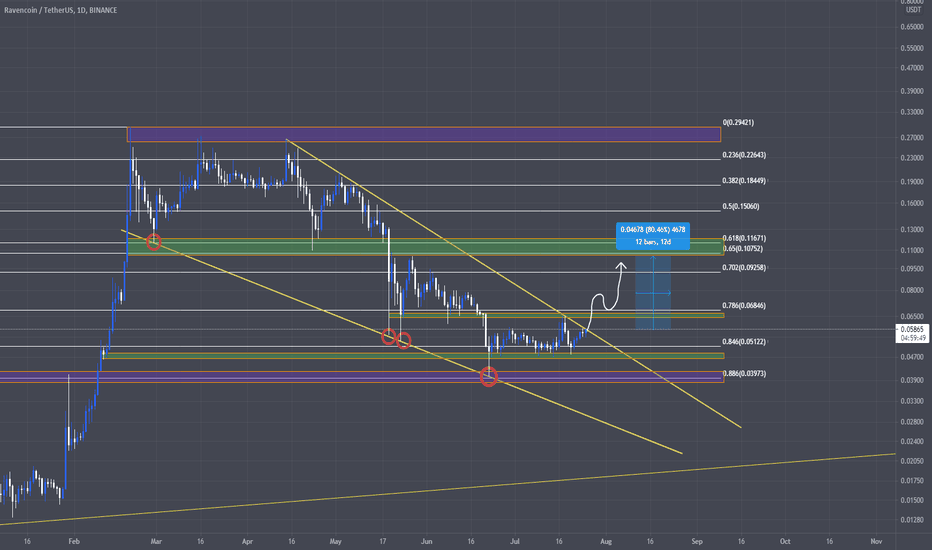Click the Mar label on time axis
The height and width of the screenshot is (550, 932).
point(156,542)
